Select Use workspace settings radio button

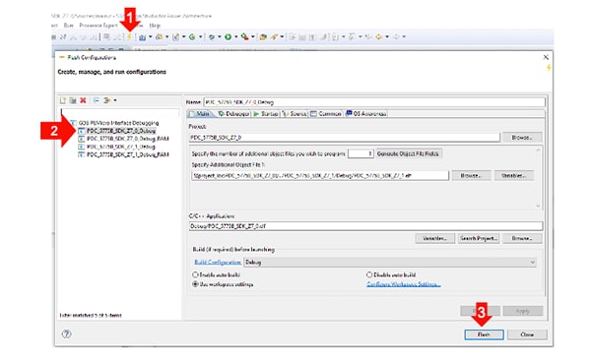click(x=195, y=284)
